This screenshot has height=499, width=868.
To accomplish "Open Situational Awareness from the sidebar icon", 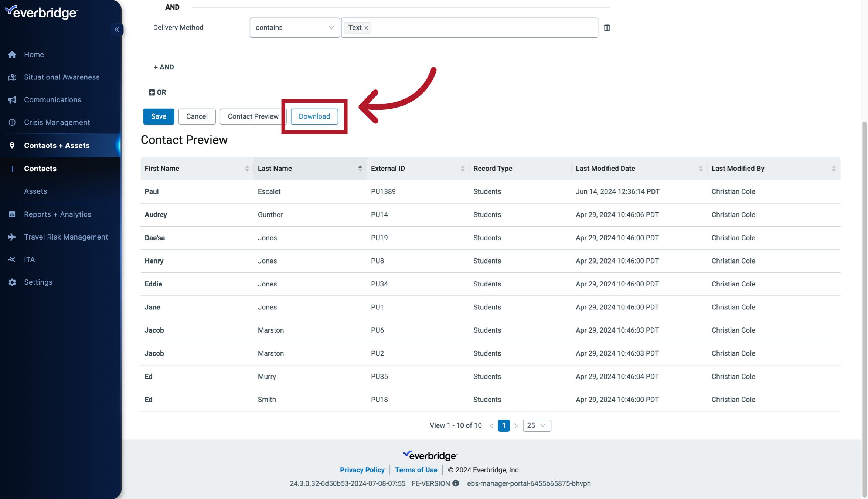I will pos(12,77).
